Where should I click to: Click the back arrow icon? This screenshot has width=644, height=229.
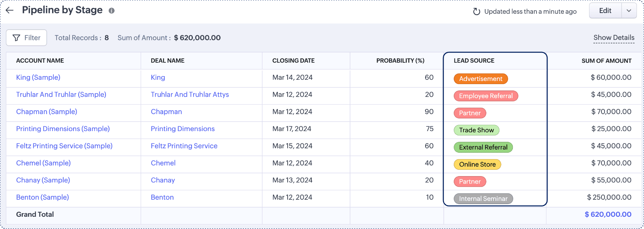[x=10, y=10]
